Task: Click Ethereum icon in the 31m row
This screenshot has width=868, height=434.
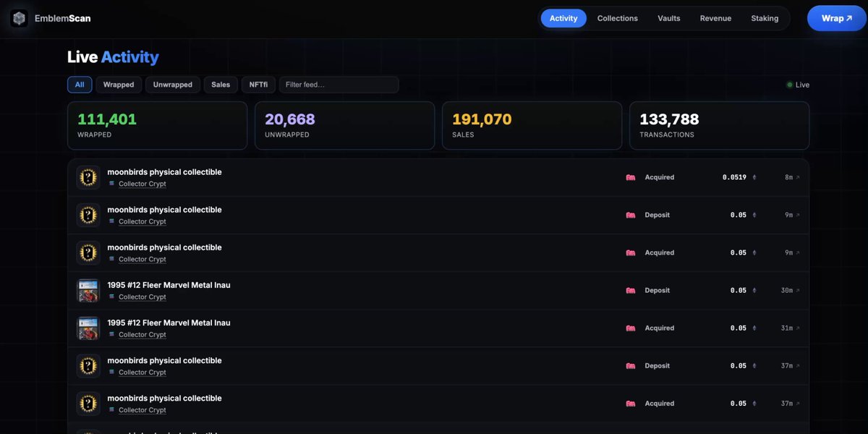Action: tap(754, 328)
